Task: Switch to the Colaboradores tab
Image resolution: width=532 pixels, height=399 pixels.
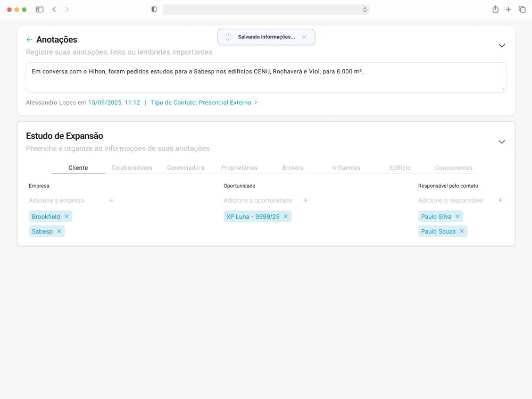Action: (132, 168)
